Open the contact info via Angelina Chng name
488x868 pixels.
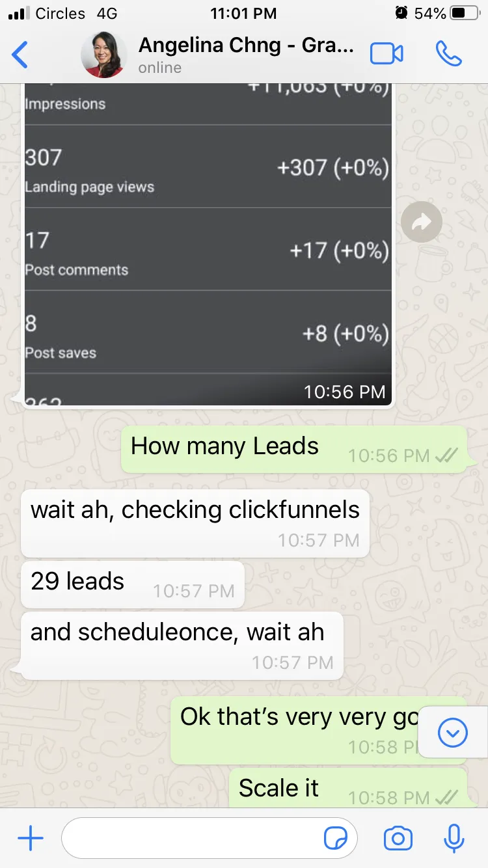(x=247, y=46)
